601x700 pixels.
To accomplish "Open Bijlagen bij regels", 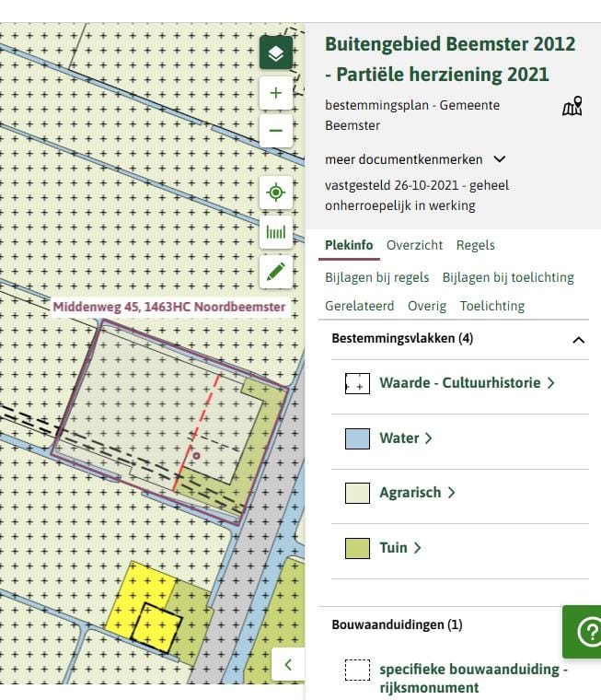I will point(376,277).
